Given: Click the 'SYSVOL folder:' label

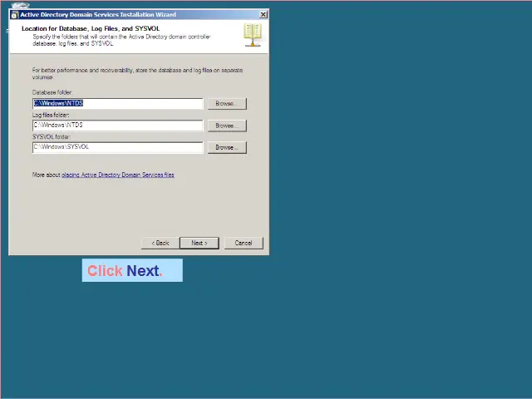Looking at the screenshot, I should point(52,136).
